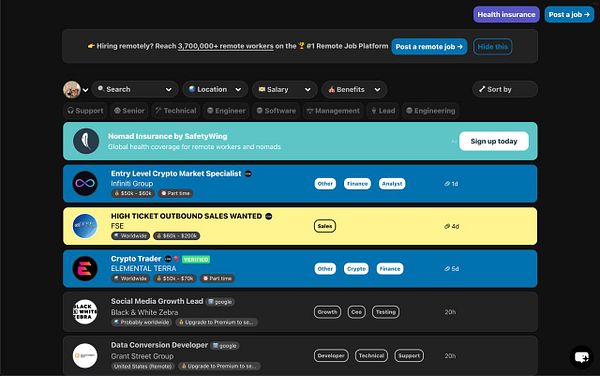Click the FSE company logo

tap(85, 226)
